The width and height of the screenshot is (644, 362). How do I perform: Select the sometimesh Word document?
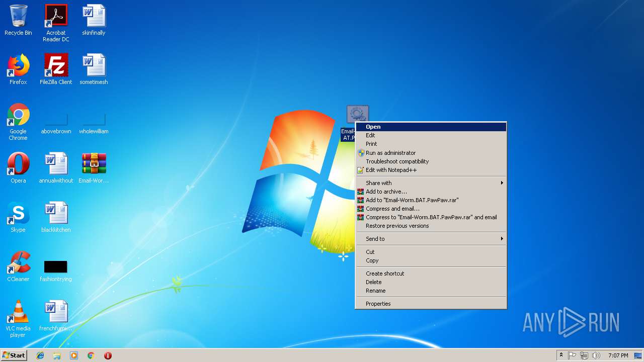tap(94, 69)
